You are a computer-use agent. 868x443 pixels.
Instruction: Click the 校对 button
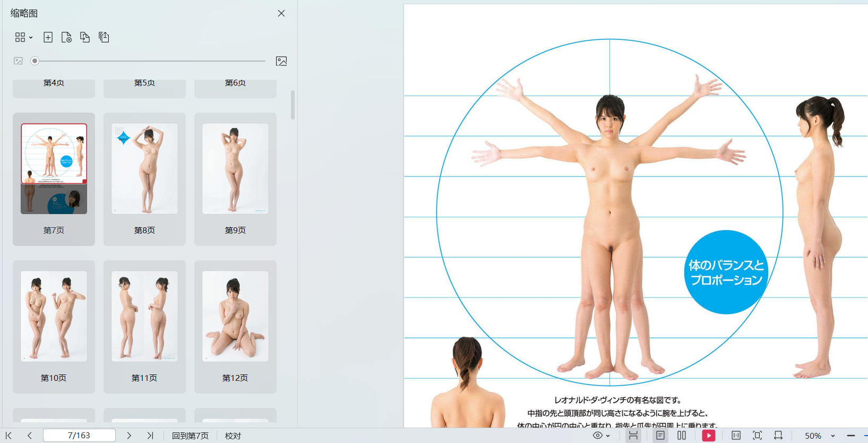pos(233,436)
